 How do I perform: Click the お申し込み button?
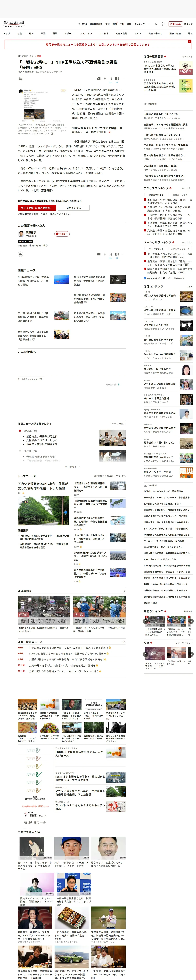(x=175, y=24)
